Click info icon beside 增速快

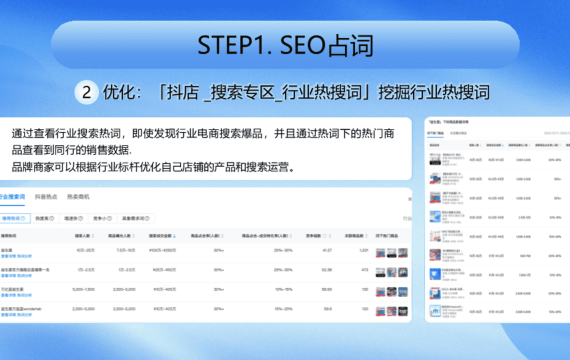tap(81, 218)
